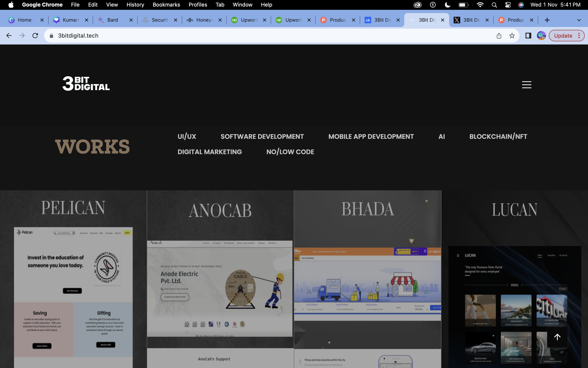This screenshot has height=368, width=588.
Task: Click the Google Chrome app menu
Action: (x=42, y=5)
